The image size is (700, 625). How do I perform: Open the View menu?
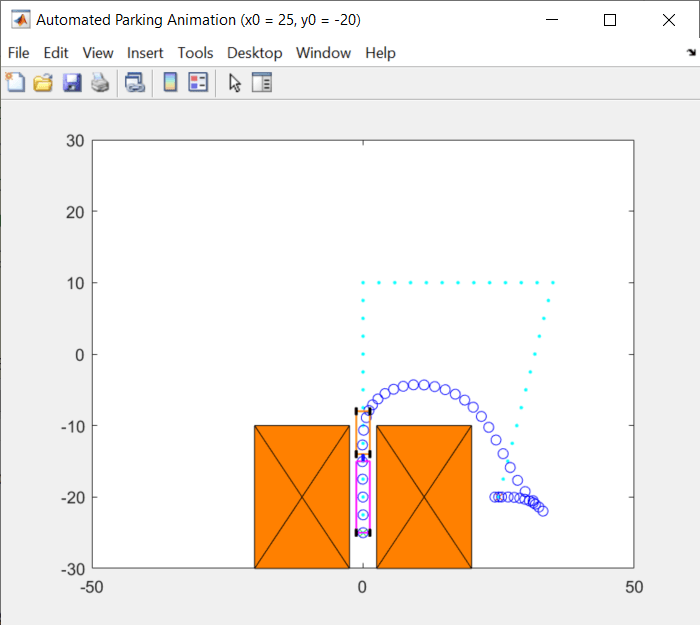coord(98,53)
